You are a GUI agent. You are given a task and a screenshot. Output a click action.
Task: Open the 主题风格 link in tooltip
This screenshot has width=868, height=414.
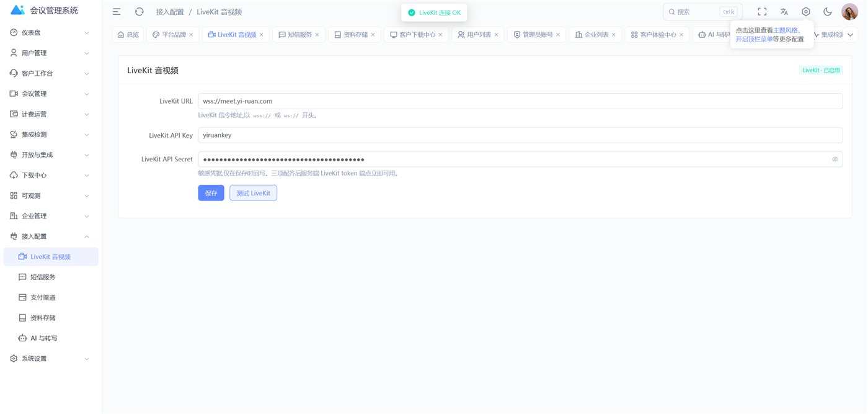(x=786, y=30)
